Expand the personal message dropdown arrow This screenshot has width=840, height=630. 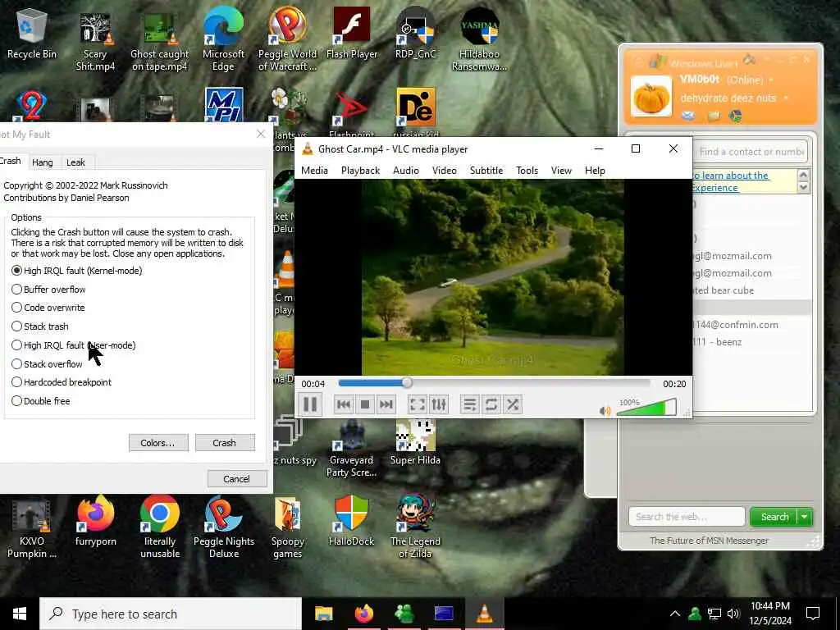(x=786, y=98)
